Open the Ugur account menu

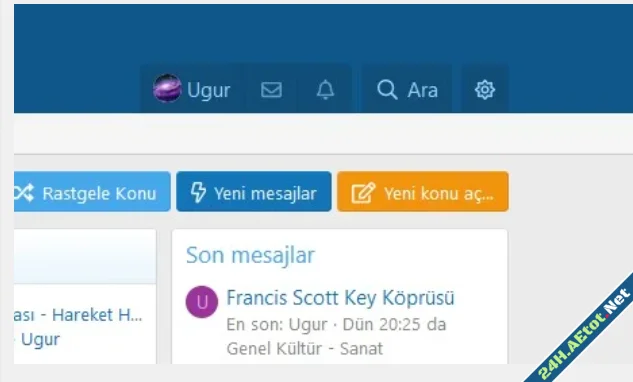point(192,89)
